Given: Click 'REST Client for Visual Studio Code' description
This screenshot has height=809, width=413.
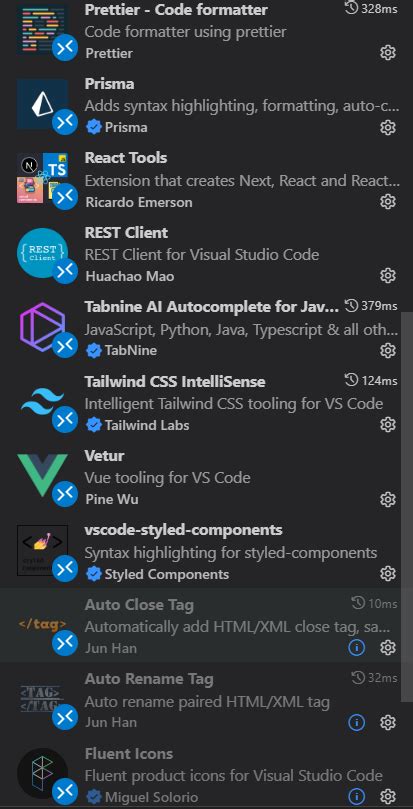Looking at the screenshot, I should (202, 254).
